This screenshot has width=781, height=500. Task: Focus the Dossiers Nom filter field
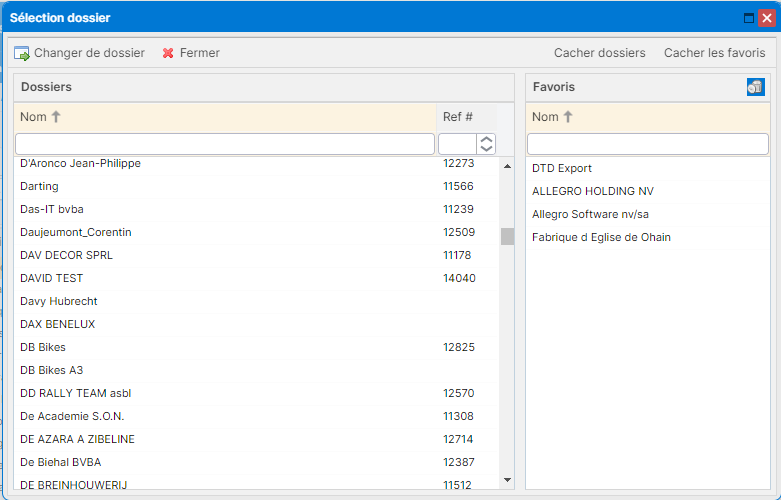(225, 144)
